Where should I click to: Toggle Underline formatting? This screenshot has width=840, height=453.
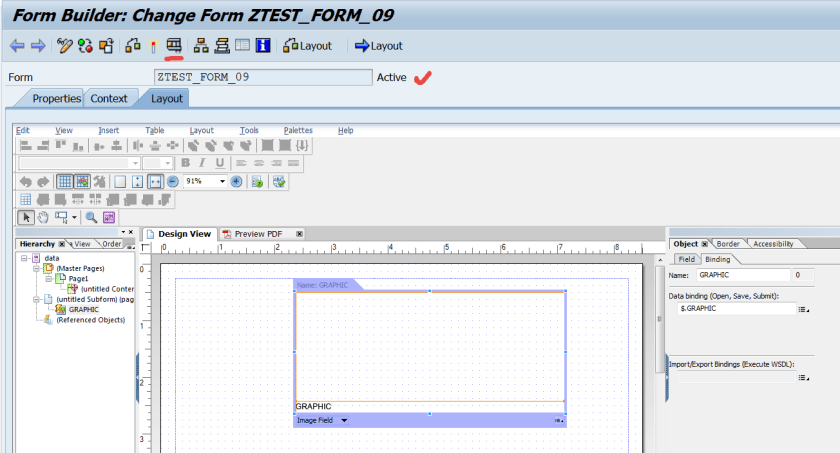(x=220, y=163)
